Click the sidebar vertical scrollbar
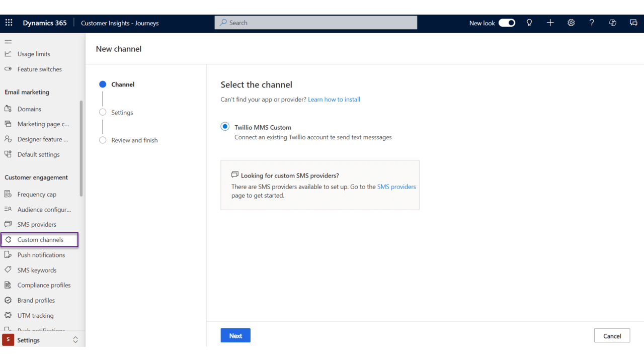 [x=82, y=148]
